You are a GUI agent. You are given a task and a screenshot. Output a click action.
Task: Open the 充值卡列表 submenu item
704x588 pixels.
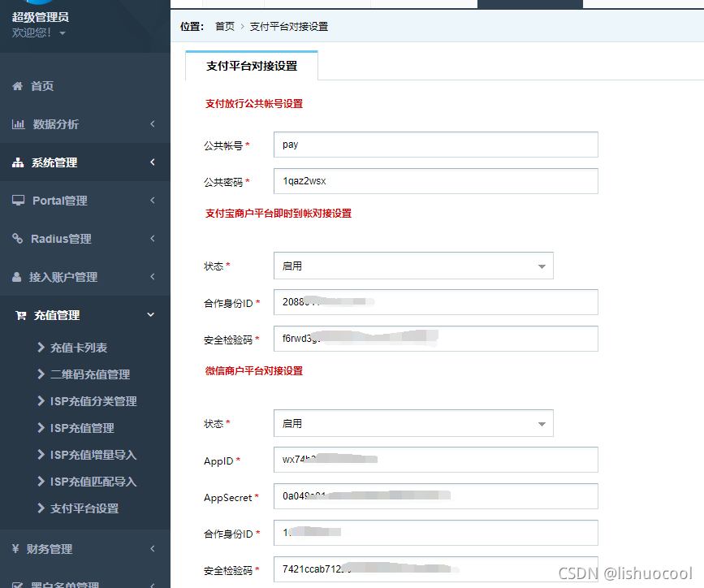point(79,348)
